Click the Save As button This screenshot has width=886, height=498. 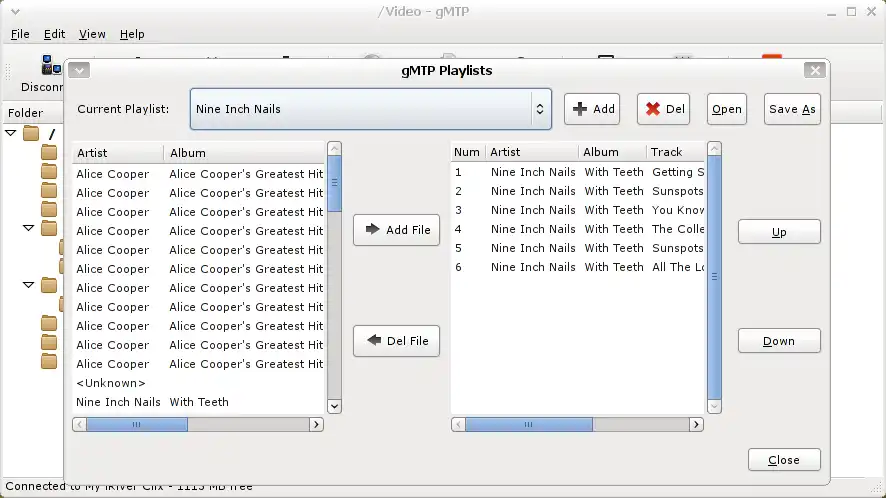(792, 109)
